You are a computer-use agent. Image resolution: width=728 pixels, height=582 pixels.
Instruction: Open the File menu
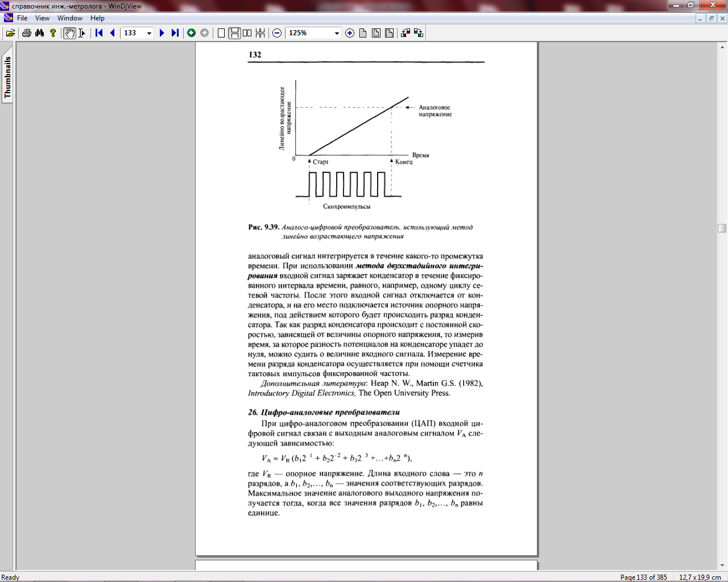coord(22,18)
